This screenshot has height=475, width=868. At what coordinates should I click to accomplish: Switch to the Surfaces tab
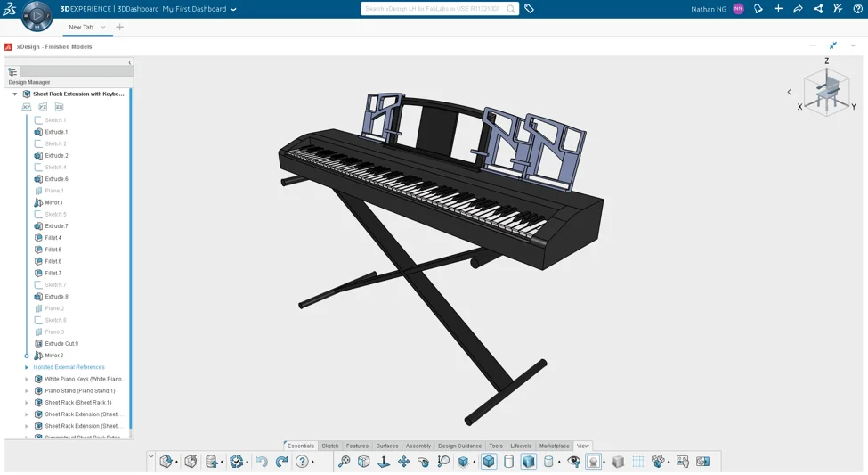[387, 446]
